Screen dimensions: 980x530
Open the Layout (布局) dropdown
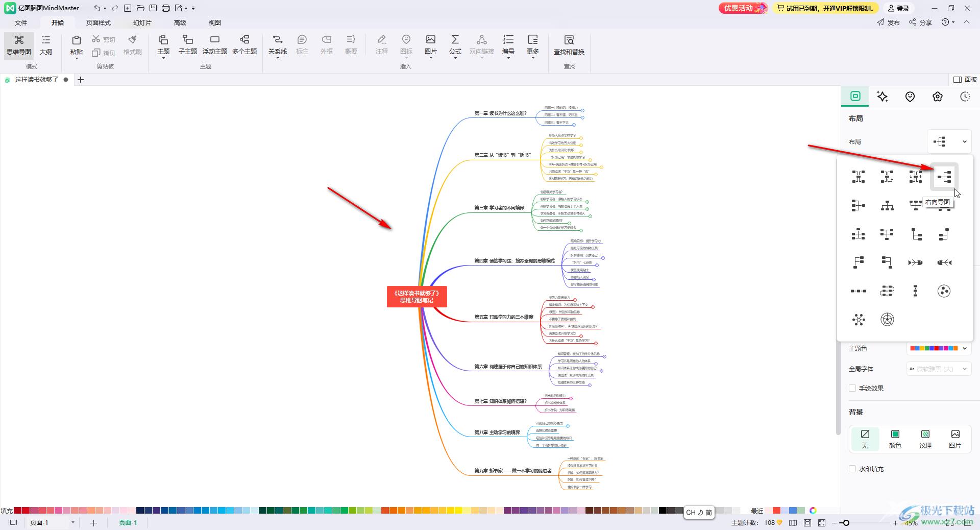click(x=949, y=141)
